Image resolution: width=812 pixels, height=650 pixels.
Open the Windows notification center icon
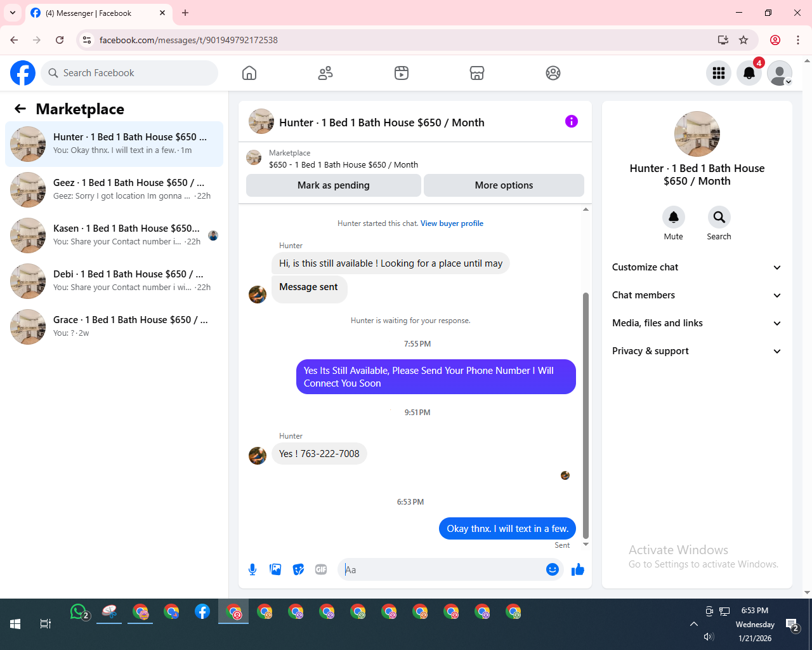pos(792,625)
